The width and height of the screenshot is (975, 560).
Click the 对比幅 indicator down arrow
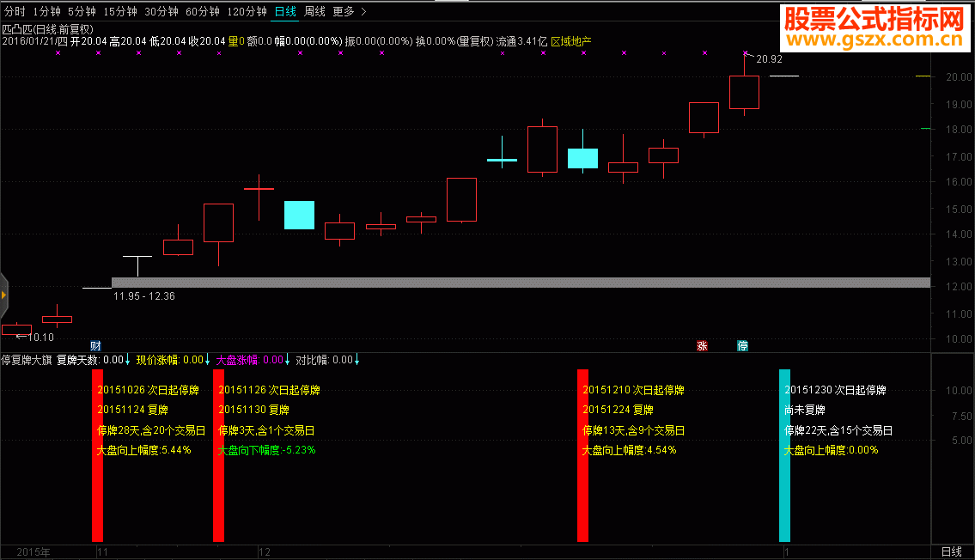click(356, 360)
